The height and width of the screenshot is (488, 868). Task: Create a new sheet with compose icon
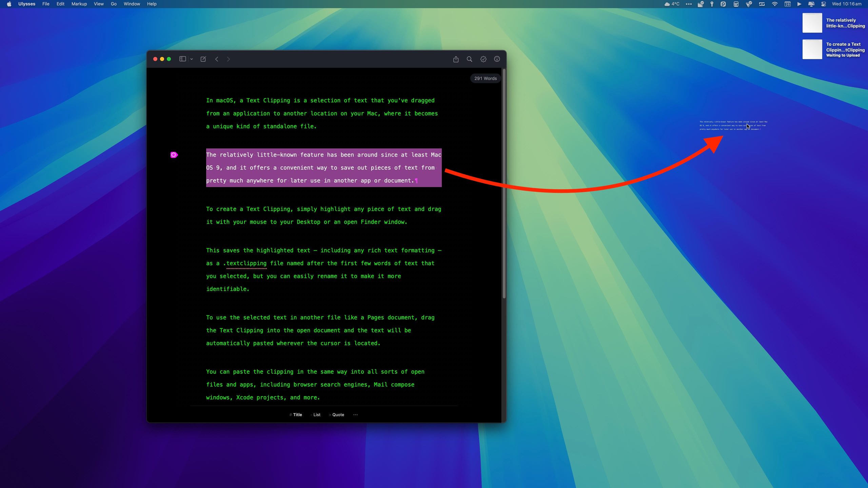coord(203,59)
